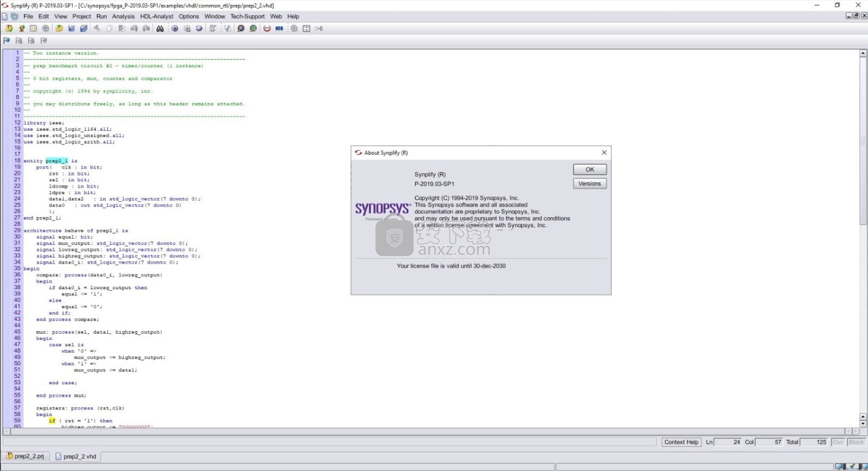
Task: Click the Next Bookmark flag icon
Action: pos(19,41)
